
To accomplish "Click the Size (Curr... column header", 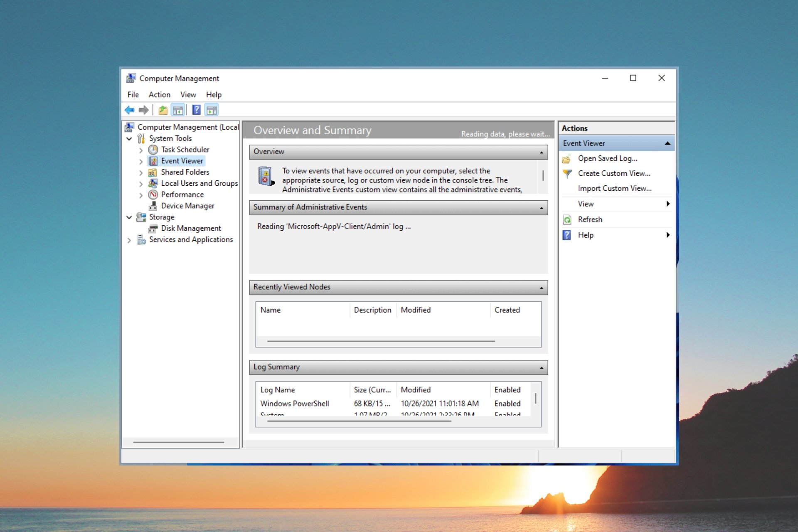I will [x=373, y=390].
